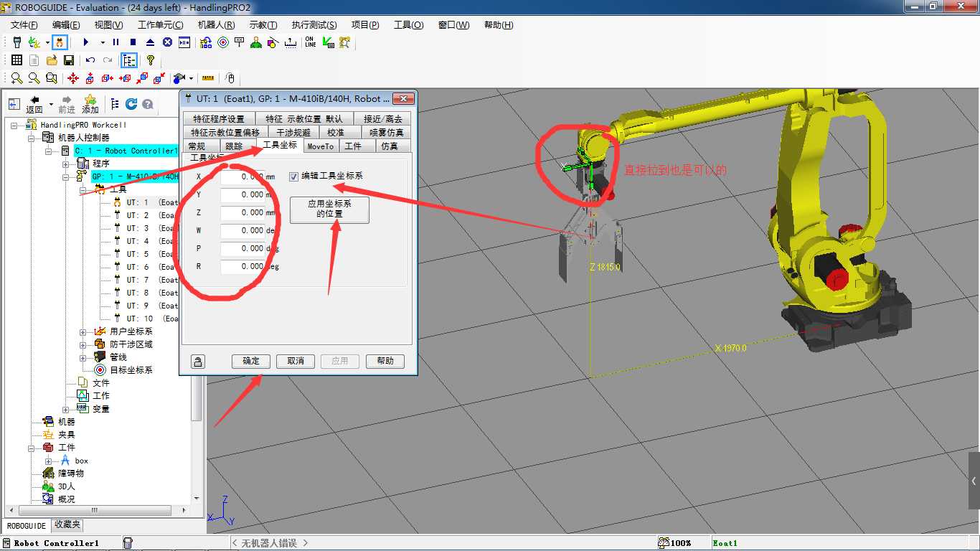Viewport: 980px width, 551px height.
Task: Toggle the navigator tree view icon
Action: tap(129, 60)
